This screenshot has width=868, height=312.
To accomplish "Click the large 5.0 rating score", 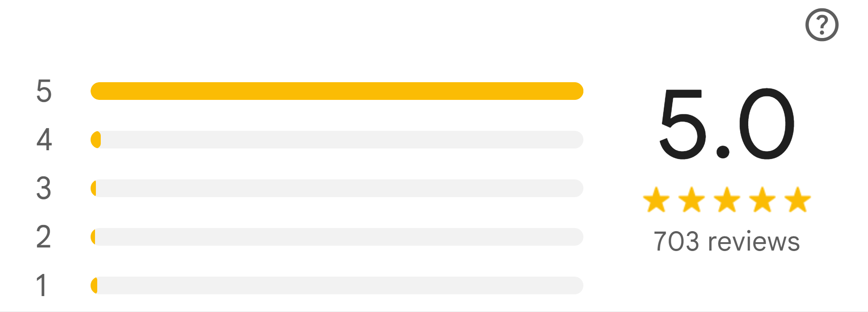I will [x=727, y=124].
